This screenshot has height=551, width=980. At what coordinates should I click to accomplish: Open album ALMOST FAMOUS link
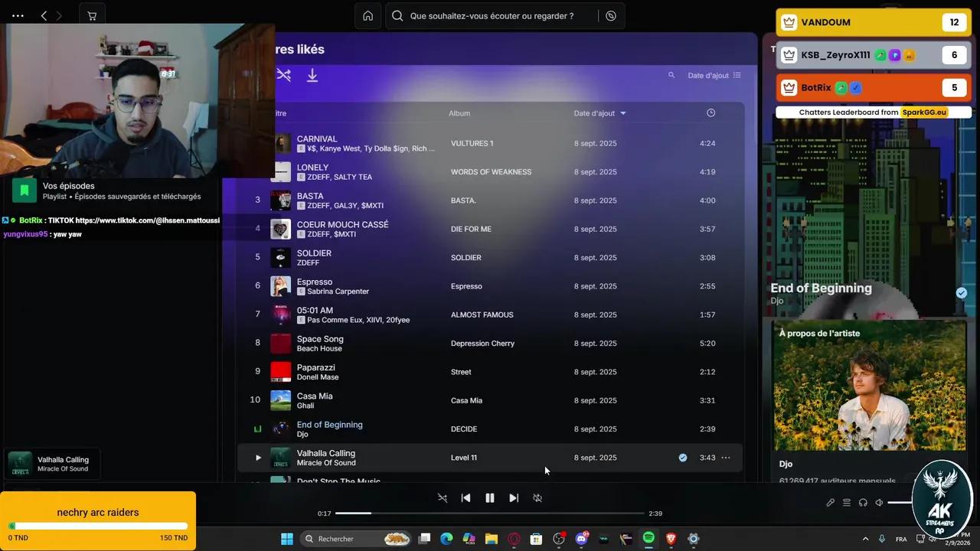[482, 315]
